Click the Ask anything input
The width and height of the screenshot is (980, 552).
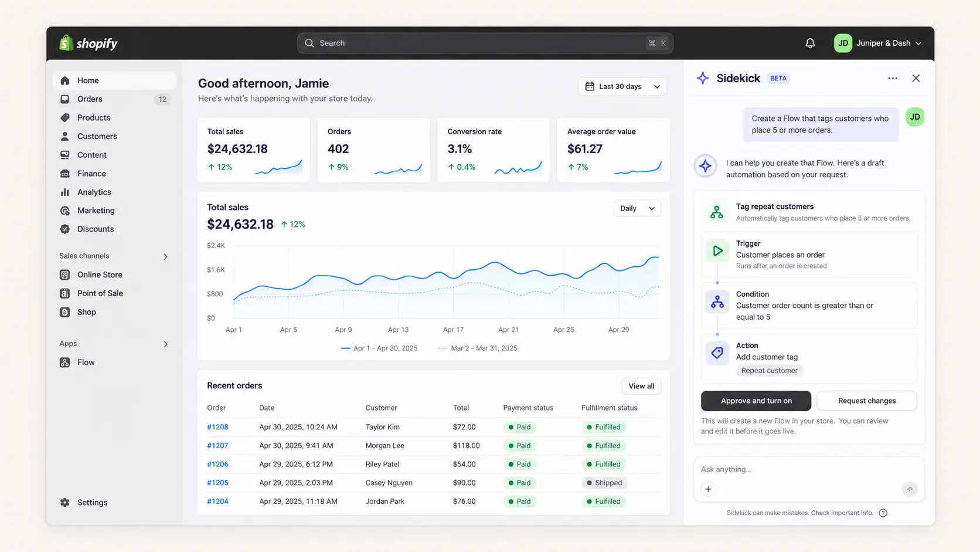(x=809, y=469)
